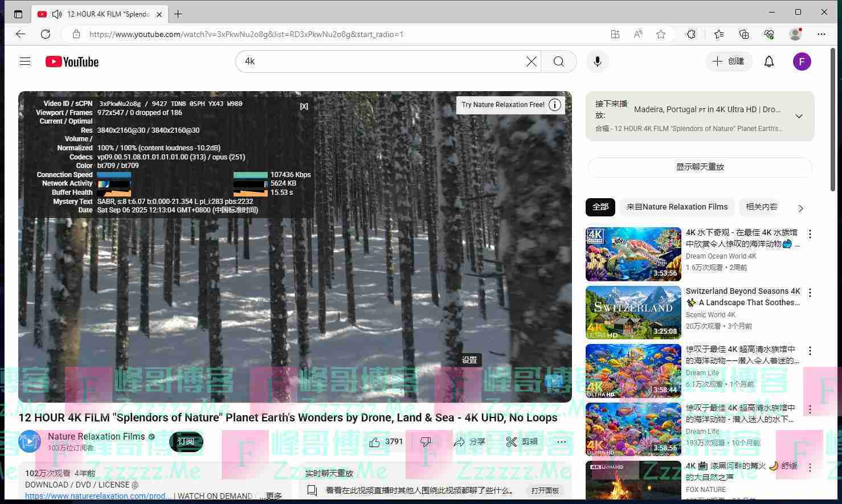Screen dimensions: 842x504
Task: Click the YouTube logo to go home
Action: point(72,62)
